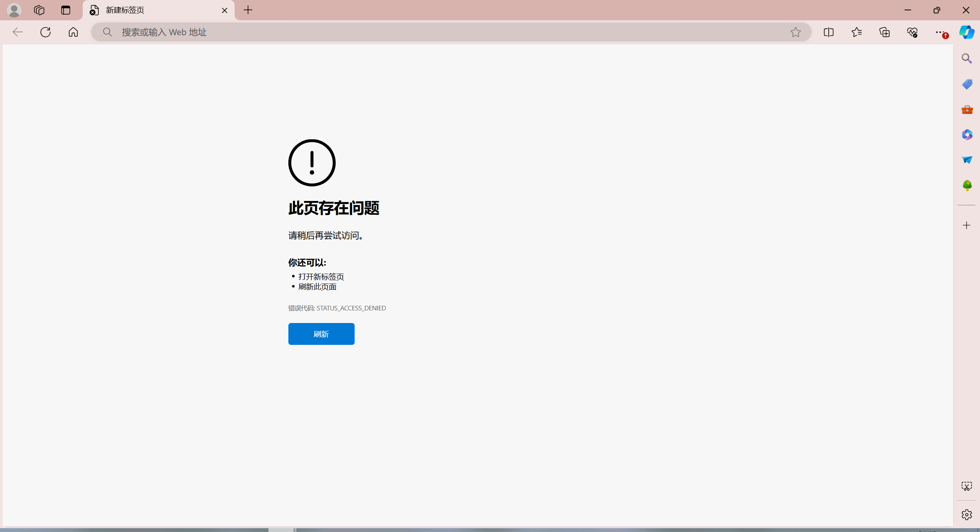Image resolution: width=980 pixels, height=532 pixels.
Task: Click the blue 刷新 button
Action: tap(321, 334)
